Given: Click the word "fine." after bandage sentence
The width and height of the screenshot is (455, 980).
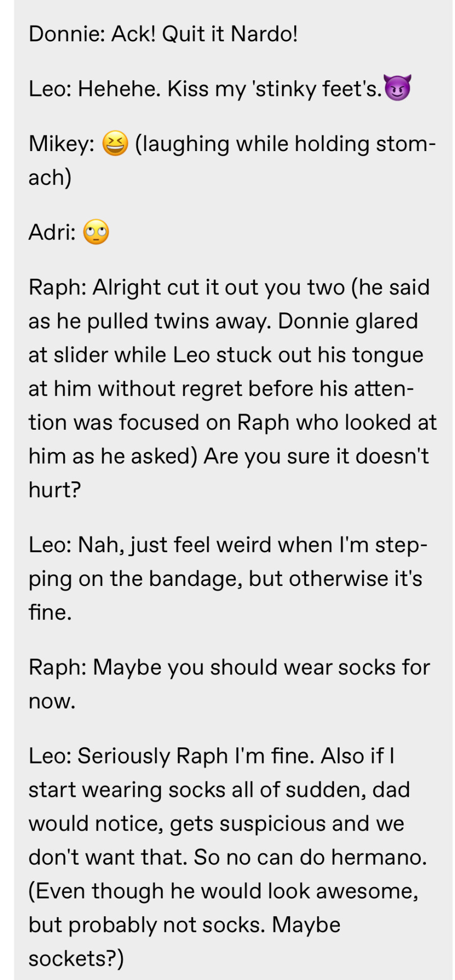Looking at the screenshot, I should tap(50, 612).
